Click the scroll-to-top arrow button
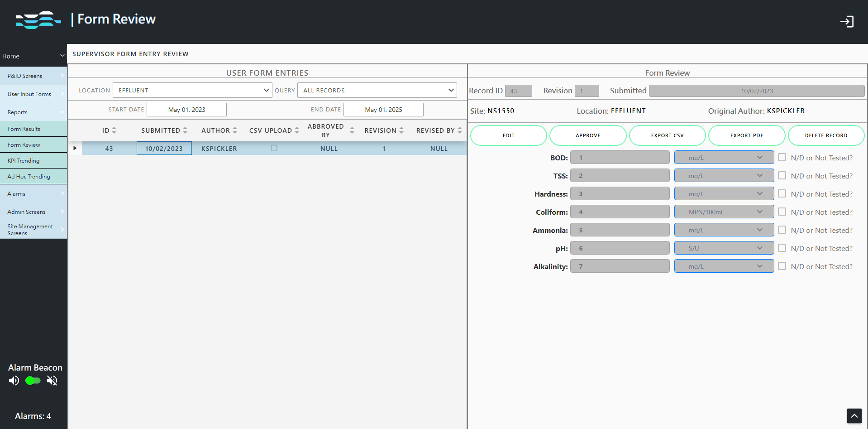This screenshot has width=868, height=429. point(854,415)
